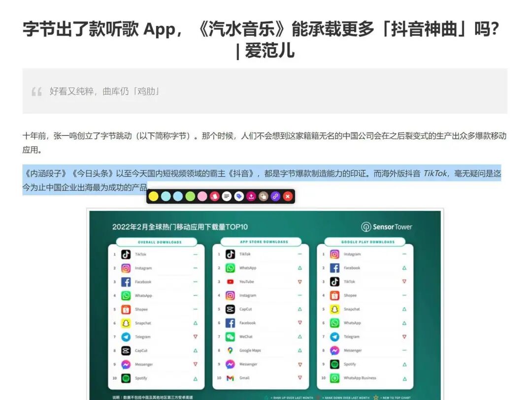532x400 pixels.
Task: Apply pink highlight color to selection
Action: tap(202, 196)
